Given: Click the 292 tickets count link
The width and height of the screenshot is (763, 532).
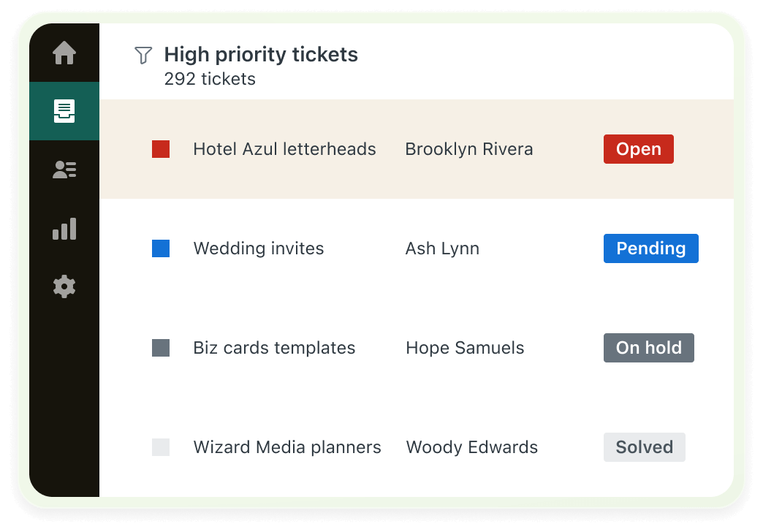Looking at the screenshot, I should click(x=209, y=79).
